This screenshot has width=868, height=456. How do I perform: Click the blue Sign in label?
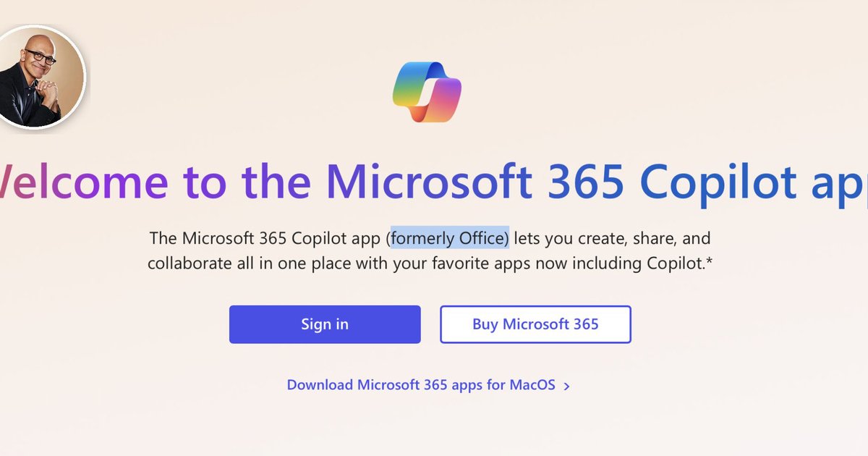(324, 324)
